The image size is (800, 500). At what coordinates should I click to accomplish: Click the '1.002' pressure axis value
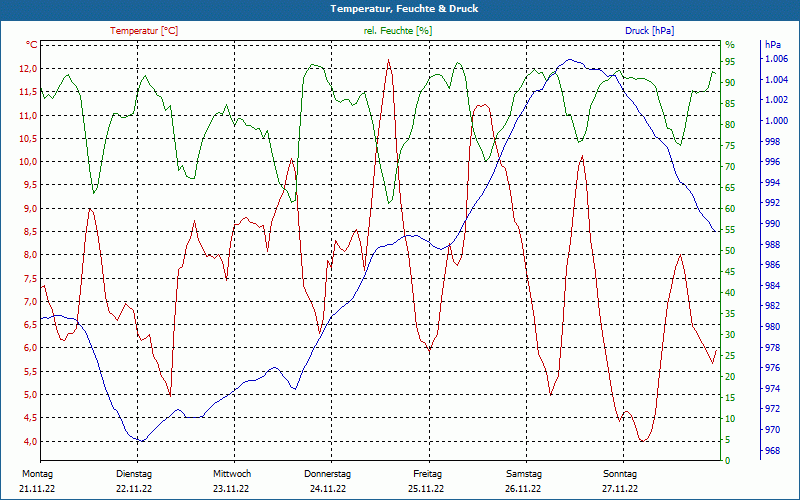777,100
